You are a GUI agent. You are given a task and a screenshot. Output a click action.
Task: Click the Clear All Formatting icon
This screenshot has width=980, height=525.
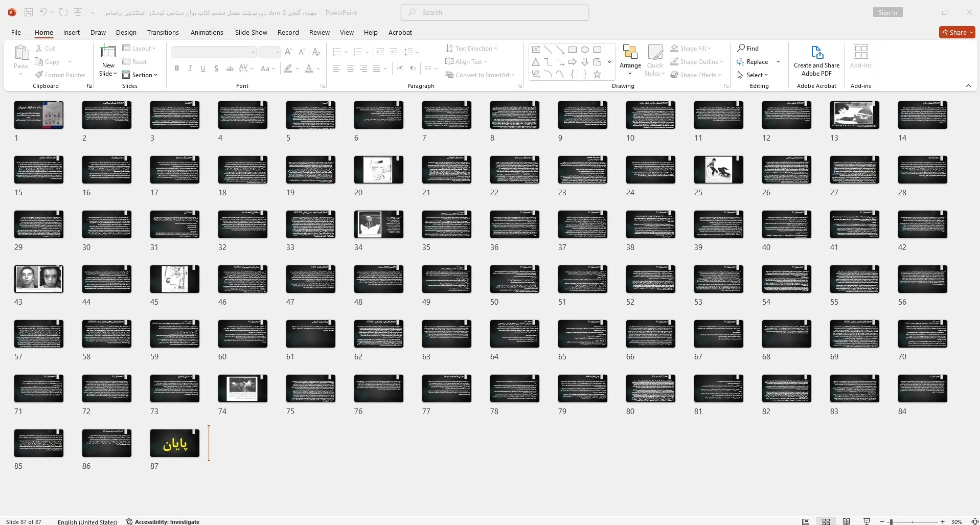[316, 52]
